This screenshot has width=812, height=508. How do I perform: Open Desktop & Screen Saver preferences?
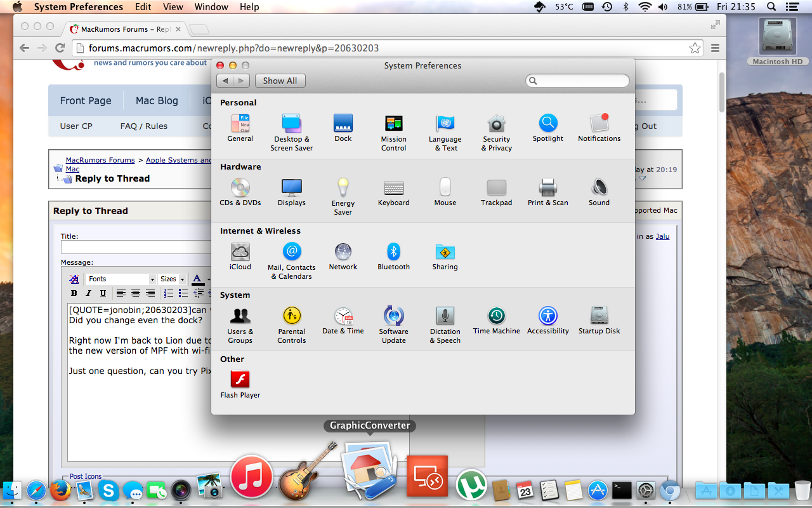pyautogui.click(x=291, y=133)
